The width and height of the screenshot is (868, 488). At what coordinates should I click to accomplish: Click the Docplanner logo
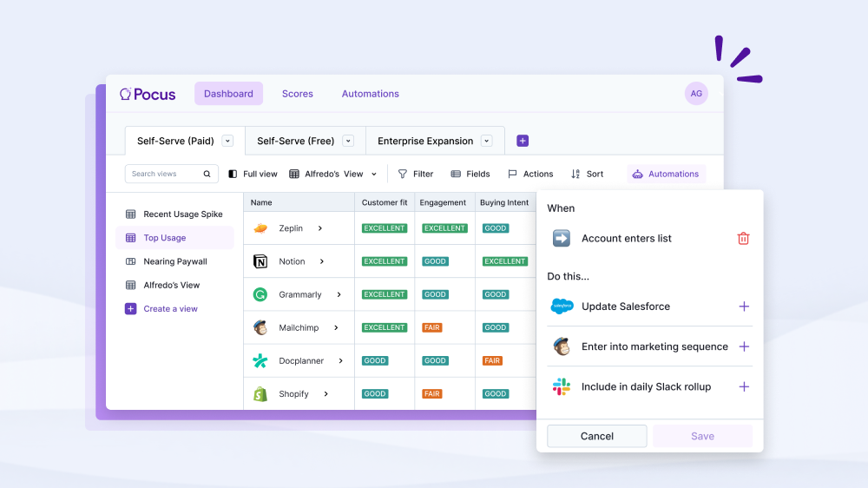coord(260,360)
